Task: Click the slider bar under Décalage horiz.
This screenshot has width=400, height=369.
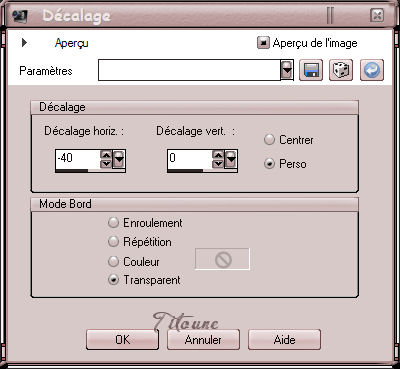Action: (90, 170)
